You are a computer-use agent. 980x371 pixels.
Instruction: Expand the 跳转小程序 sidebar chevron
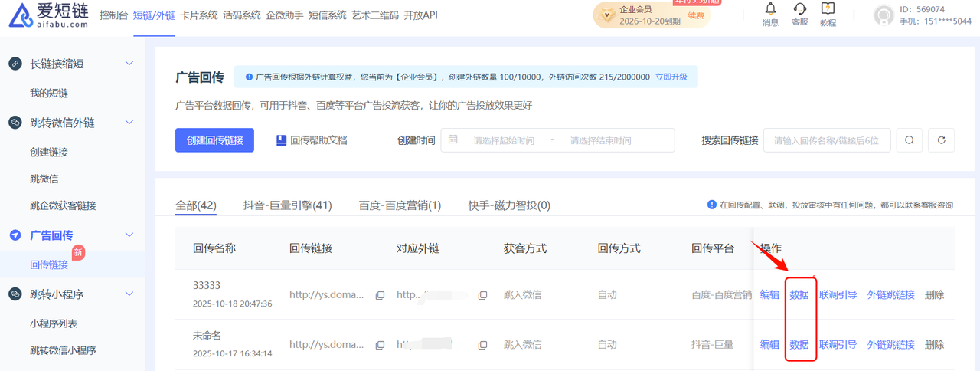click(x=129, y=294)
